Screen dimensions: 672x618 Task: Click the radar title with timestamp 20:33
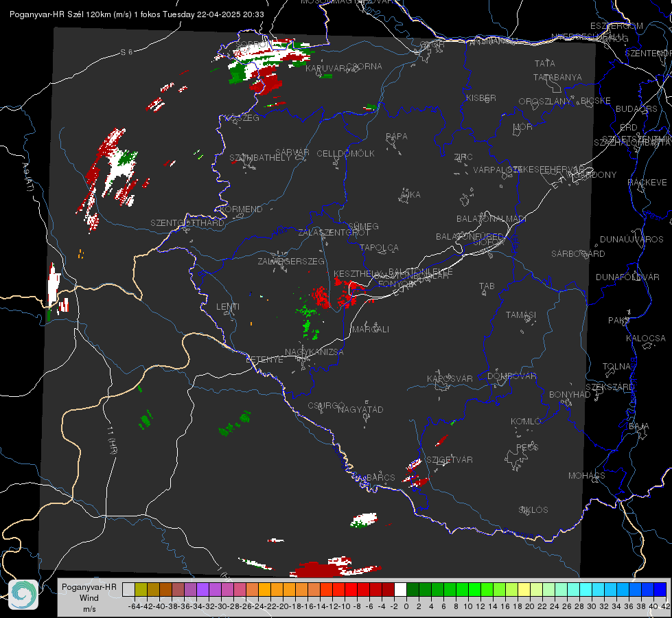tap(137, 14)
